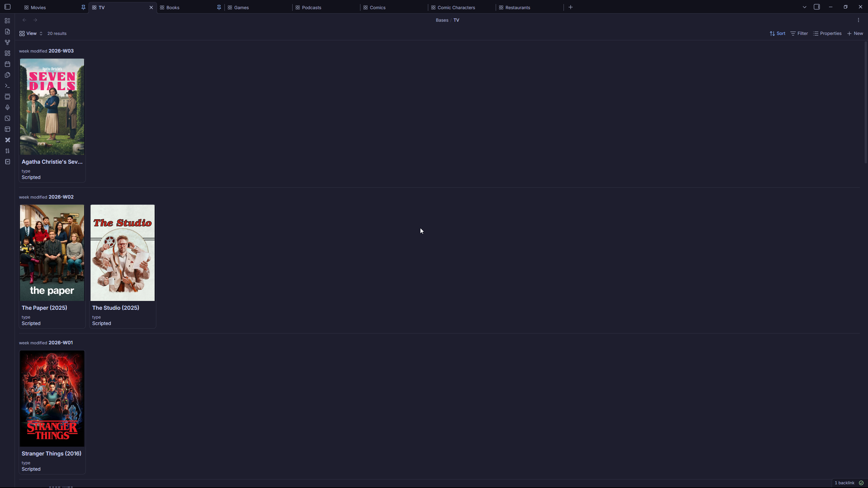Viewport: 868px width, 488px height.
Task: Unpin the Movies tab
Action: coord(83,7)
